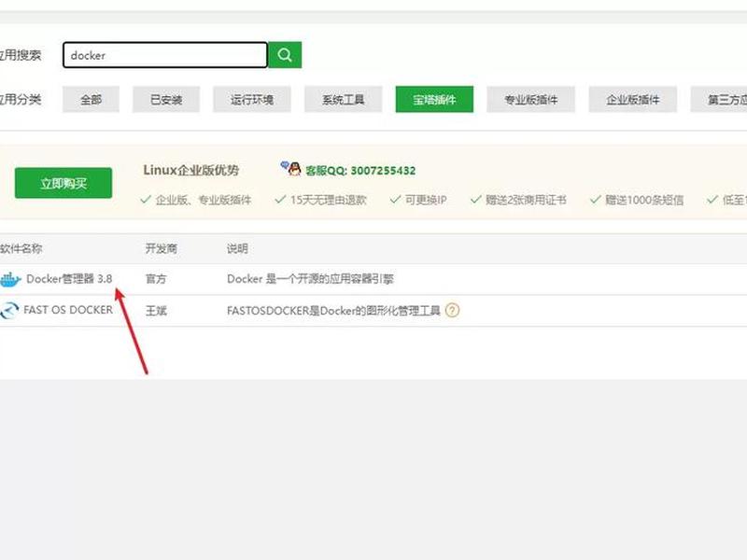Focus the docker search input field
747x560 pixels.
pyautogui.click(x=165, y=55)
